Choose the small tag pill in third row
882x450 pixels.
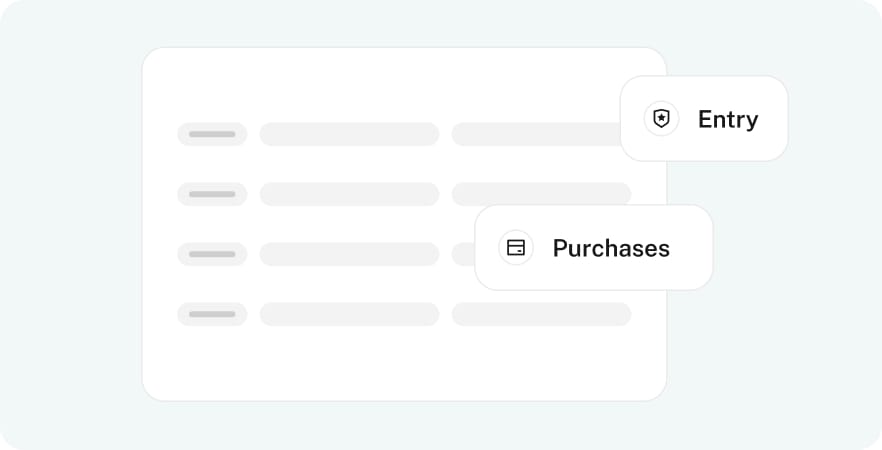point(212,254)
